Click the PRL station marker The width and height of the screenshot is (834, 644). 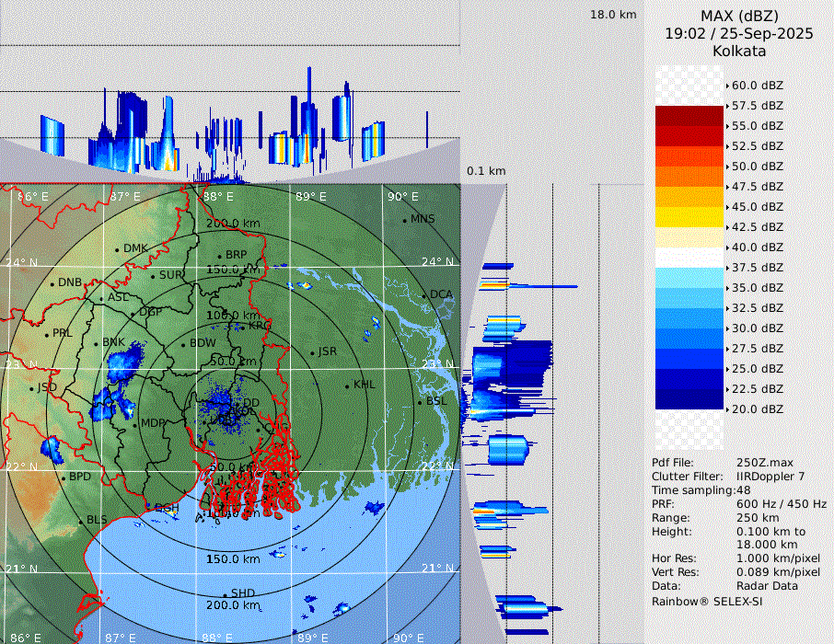[47, 334]
